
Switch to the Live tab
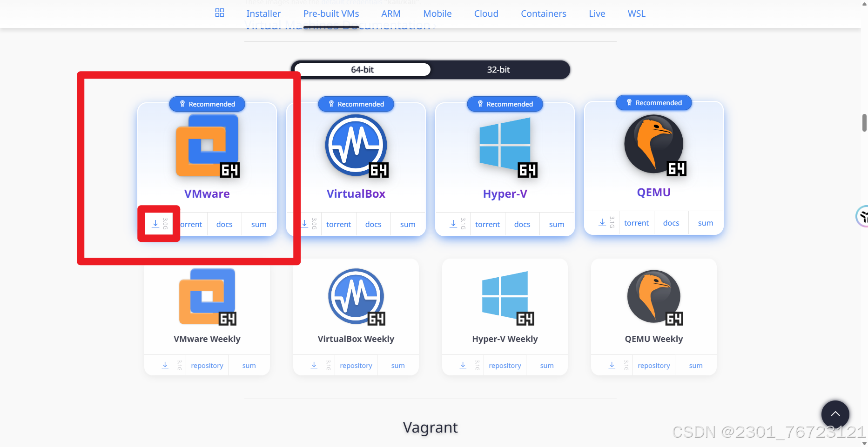[x=597, y=13]
